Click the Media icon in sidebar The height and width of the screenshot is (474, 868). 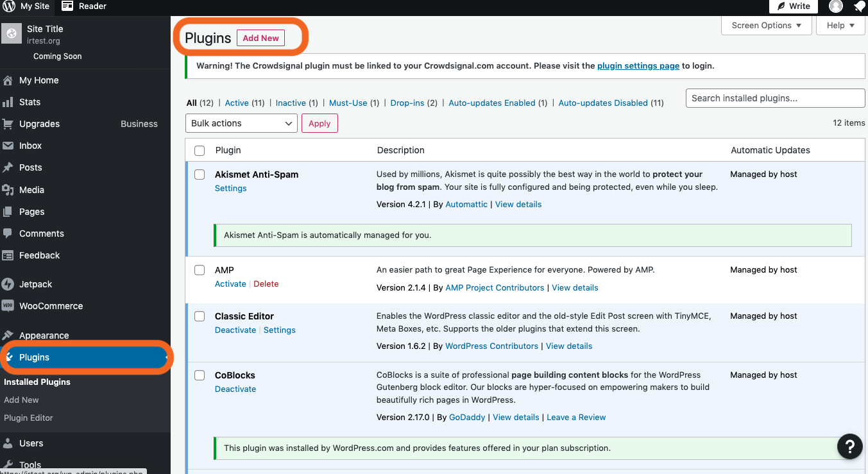click(x=8, y=190)
